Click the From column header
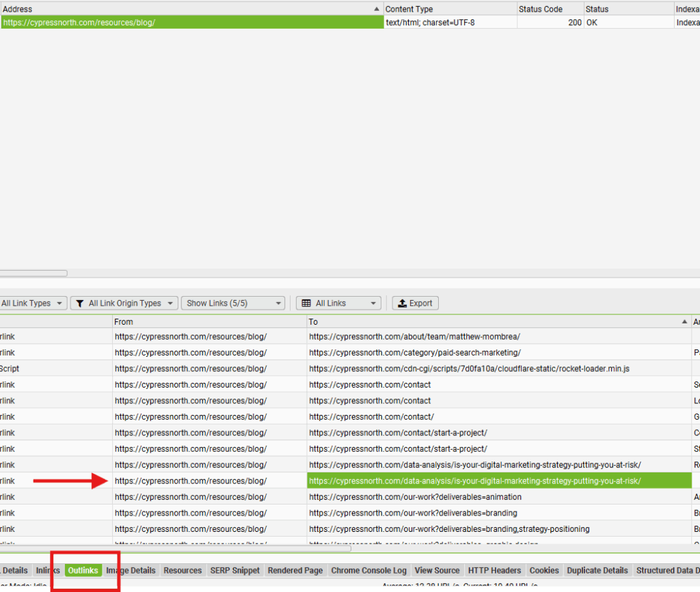The height and width of the screenshot is (592, 700). pos(209,321)
